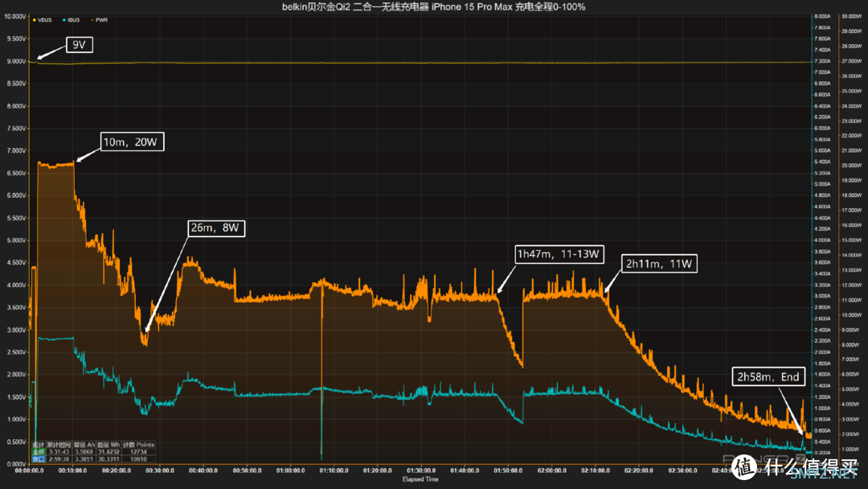Click the 3:31:43 total elapsed time cell

coord(59,452)
